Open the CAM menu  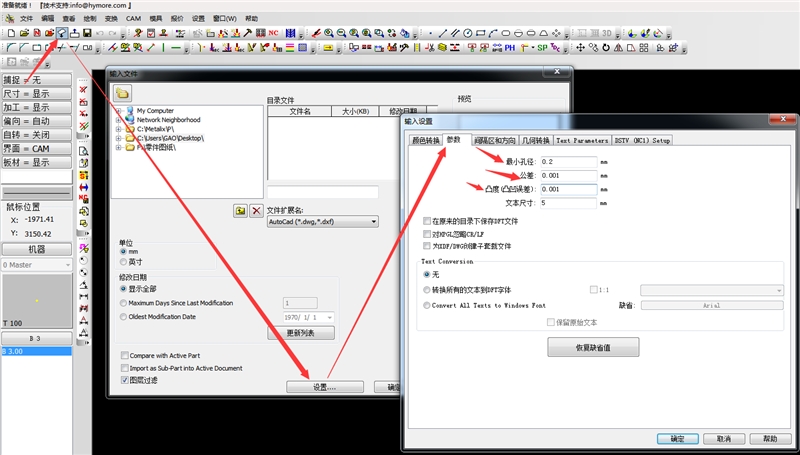[x=130, y=18]
